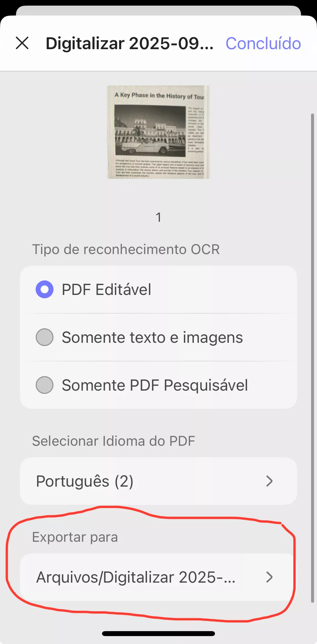Screen dimensions: 317x644
Task: Open the chevron arrow beside Arquivos/Digitalizar
Action: 269,577
